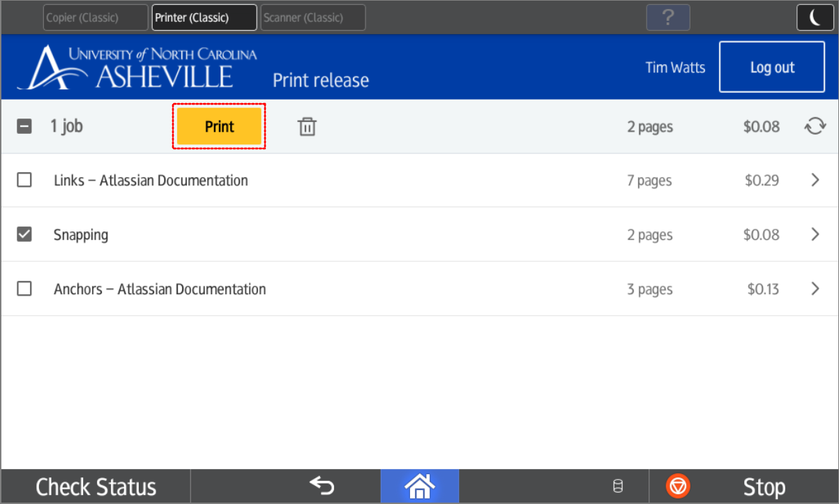Expand details for Links job chevron
This screenshot has height=504, width=839.
click(x=815, y=181)
